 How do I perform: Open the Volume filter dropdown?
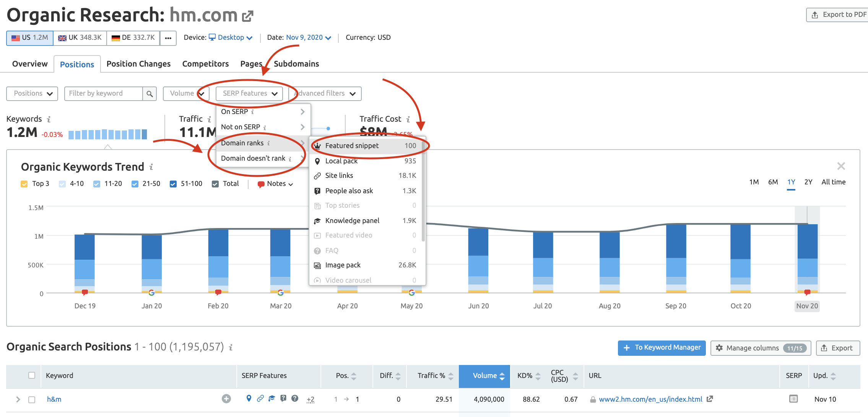(186, 94)
